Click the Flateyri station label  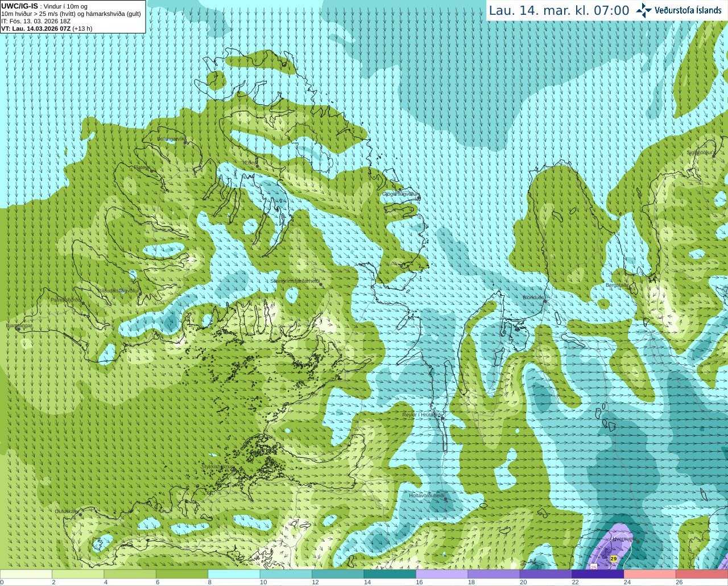point(142,167)
